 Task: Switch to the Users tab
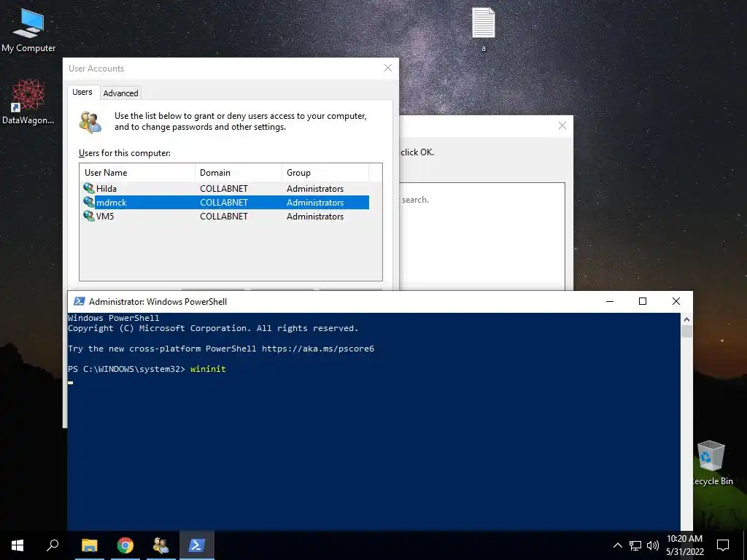82,92
